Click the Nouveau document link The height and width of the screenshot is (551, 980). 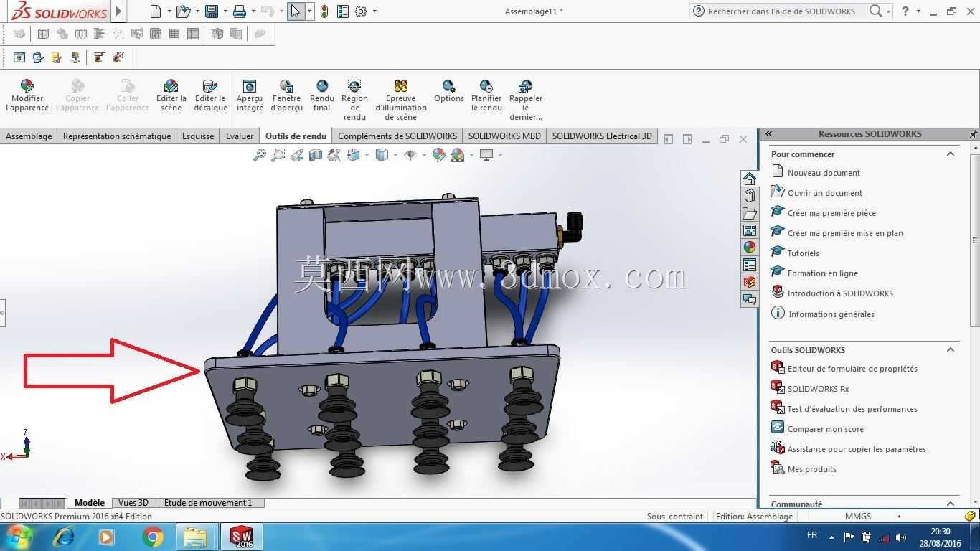pos(824,173)
